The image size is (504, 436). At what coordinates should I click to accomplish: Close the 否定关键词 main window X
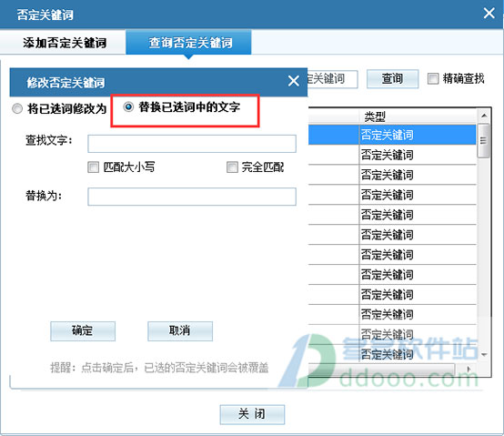(489, 13)
